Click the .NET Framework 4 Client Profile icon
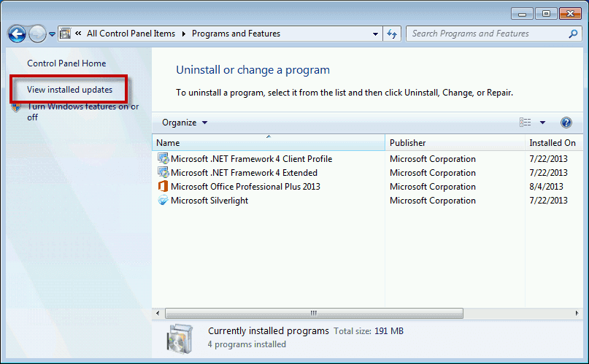This screenshot has height=364, width=589. (163, 159)
